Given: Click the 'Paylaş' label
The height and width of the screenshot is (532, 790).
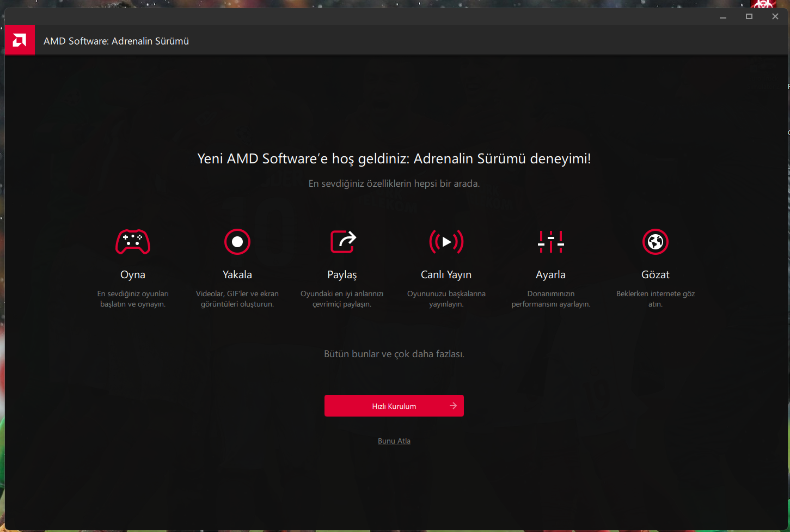Looking at the screenshot, I should [x=342, y=275].
